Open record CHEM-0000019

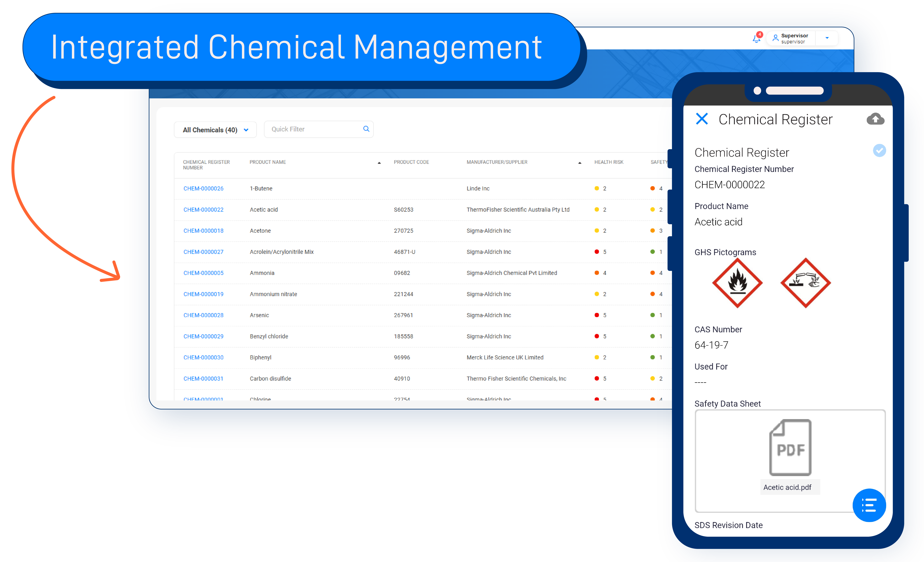203,294
